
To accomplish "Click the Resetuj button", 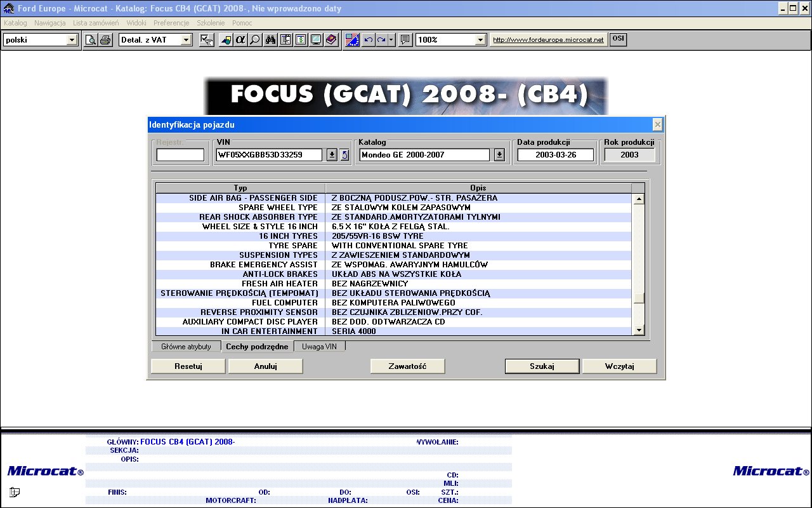I will [188, 366].
